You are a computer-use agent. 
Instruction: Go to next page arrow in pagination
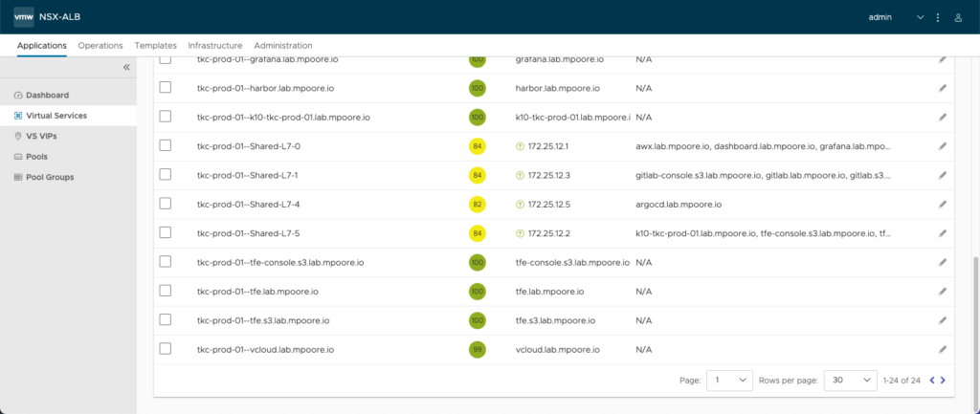point(943,380)
